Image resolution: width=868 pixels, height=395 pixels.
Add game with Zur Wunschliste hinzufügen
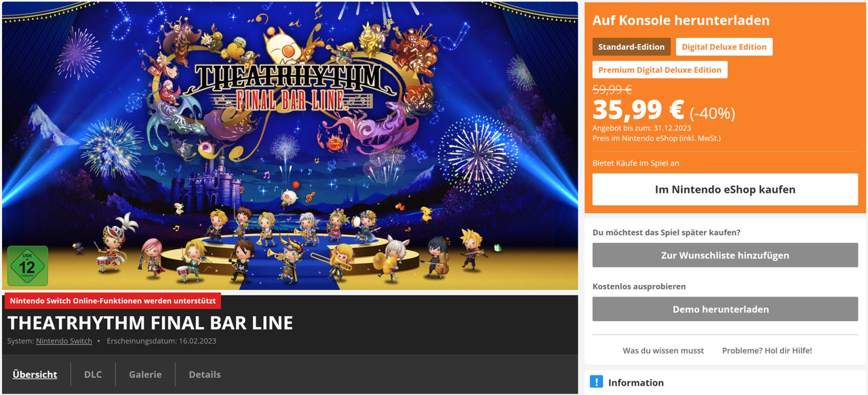[x=725, y=255]
